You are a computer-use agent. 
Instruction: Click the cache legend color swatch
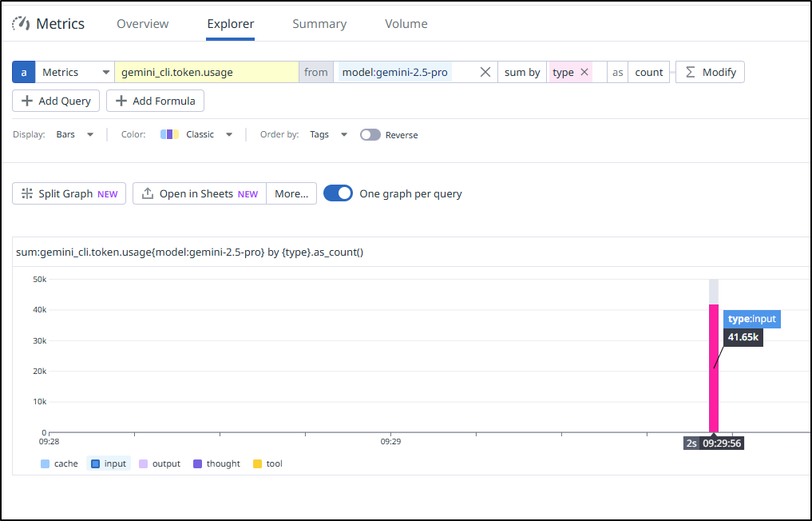click(x=45, y=464)
